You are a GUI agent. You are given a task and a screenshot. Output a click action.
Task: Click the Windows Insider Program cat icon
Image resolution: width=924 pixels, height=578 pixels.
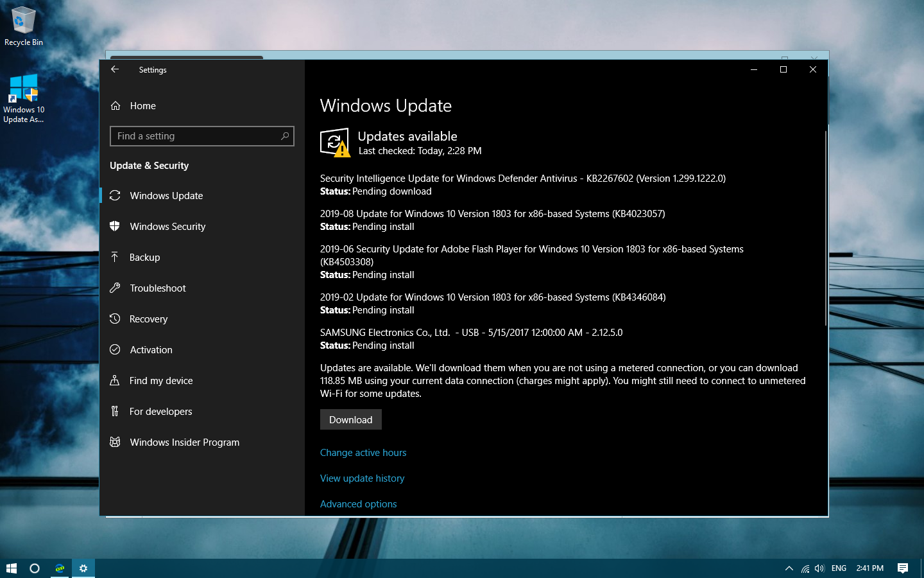click(115, 442)
